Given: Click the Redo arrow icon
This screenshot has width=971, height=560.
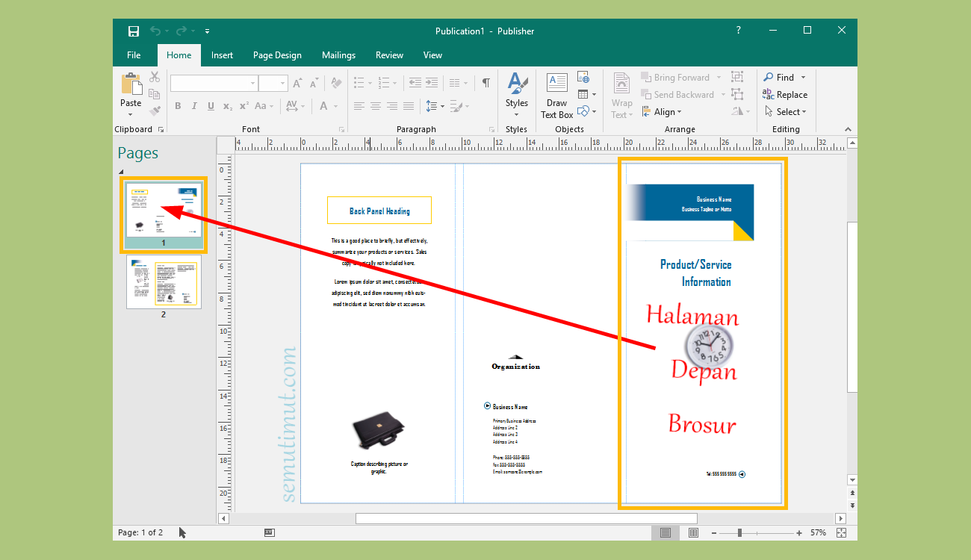Looking at the screenshot, I should [182, 31].
